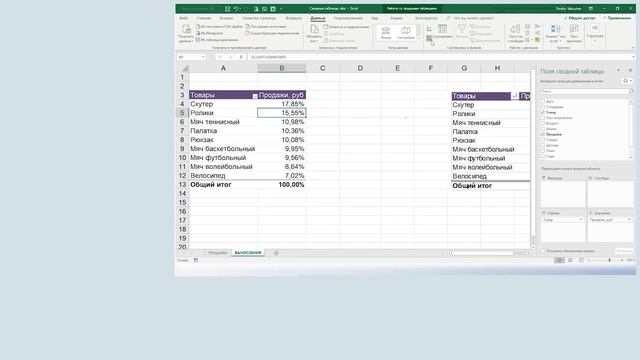This screenshot has height=360, width=640.
Task: Check the Дата field checkbox
Action: (x=543, y=101)
